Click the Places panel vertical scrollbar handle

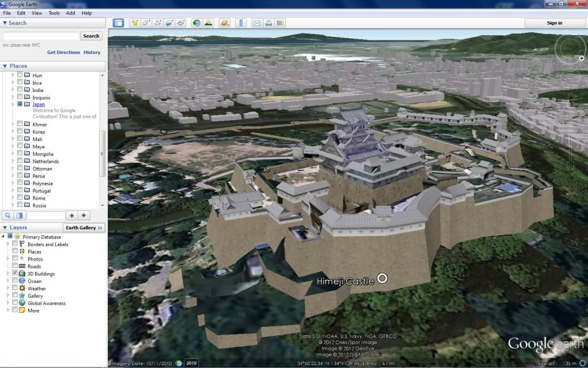click(102, 154)
